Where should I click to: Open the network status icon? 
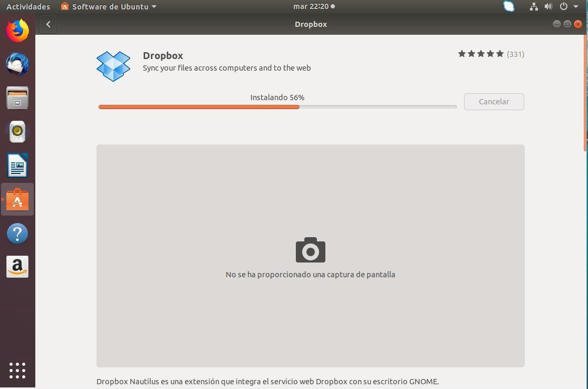point(534,6)
